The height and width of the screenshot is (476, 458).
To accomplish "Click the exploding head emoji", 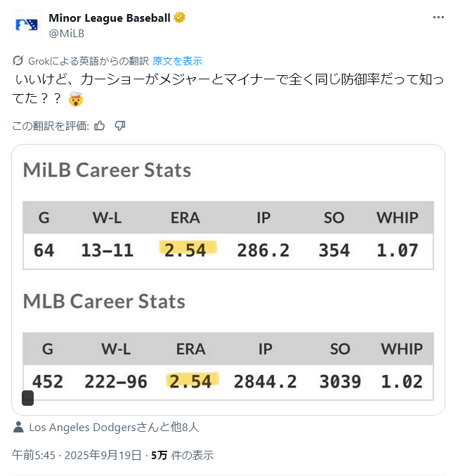I will point(76,99).
